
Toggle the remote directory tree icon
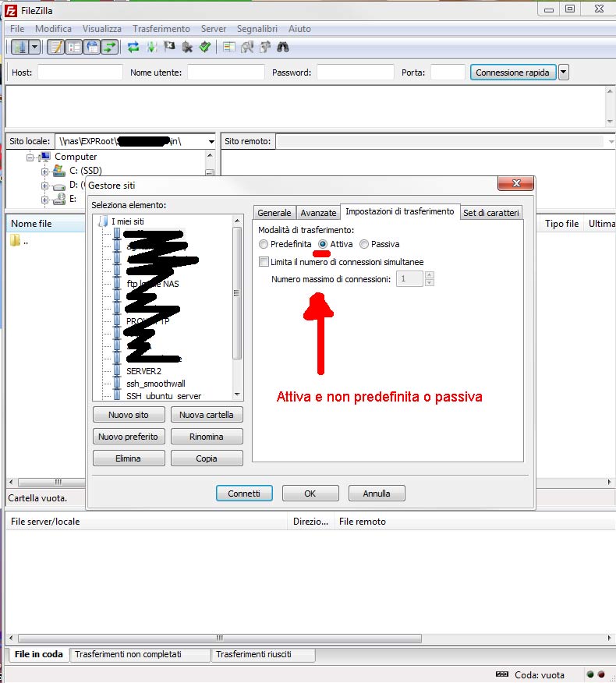tap(92, 47)
